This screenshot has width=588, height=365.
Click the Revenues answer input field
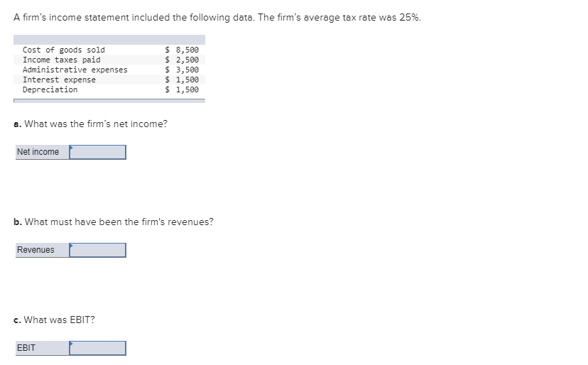click(98, 250)
